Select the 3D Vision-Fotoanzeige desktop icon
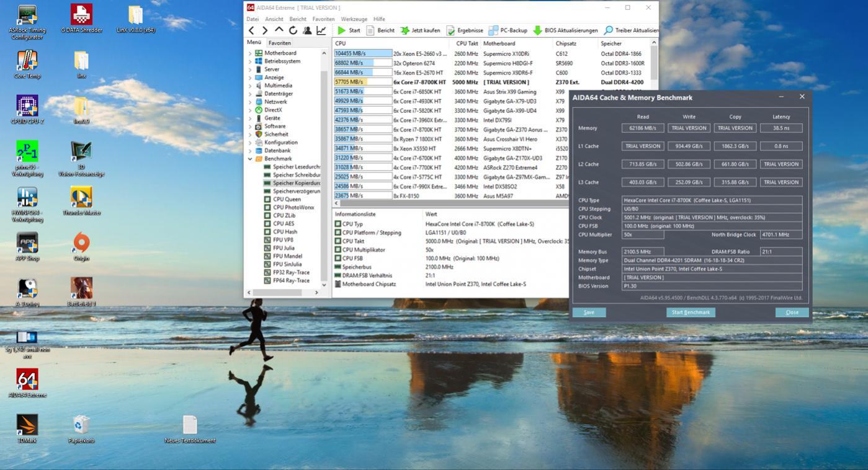Image resolution: width=868 pixels, height=470 pixels. click(81, 159)
